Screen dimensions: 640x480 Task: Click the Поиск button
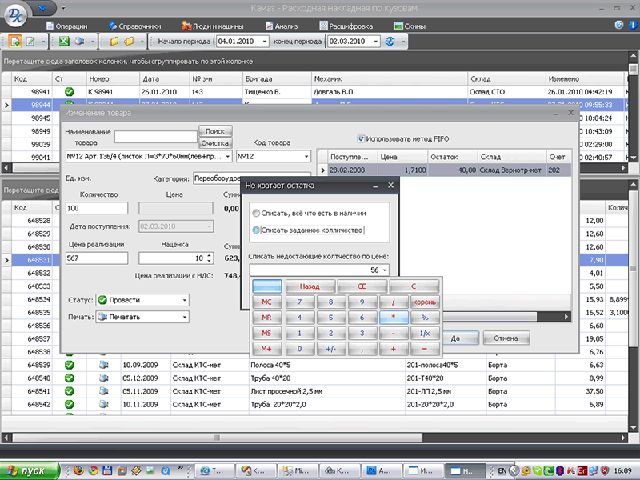[x=215, y=131]
